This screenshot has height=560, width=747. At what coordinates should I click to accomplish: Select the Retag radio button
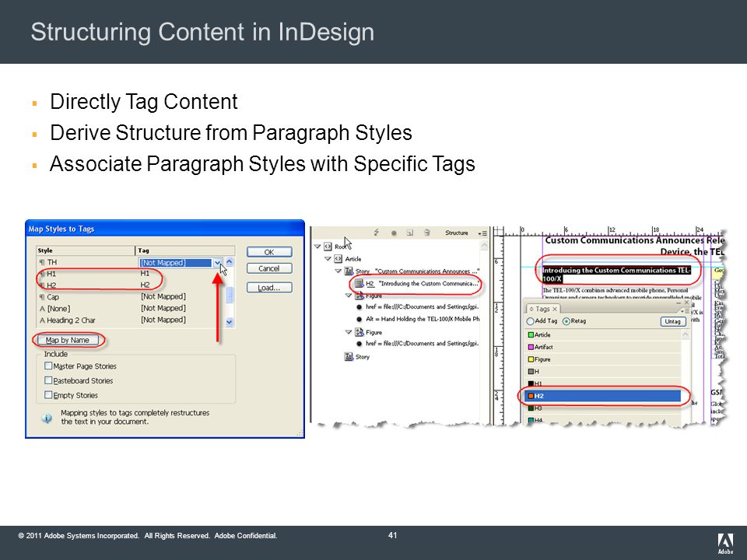(566, 321)
